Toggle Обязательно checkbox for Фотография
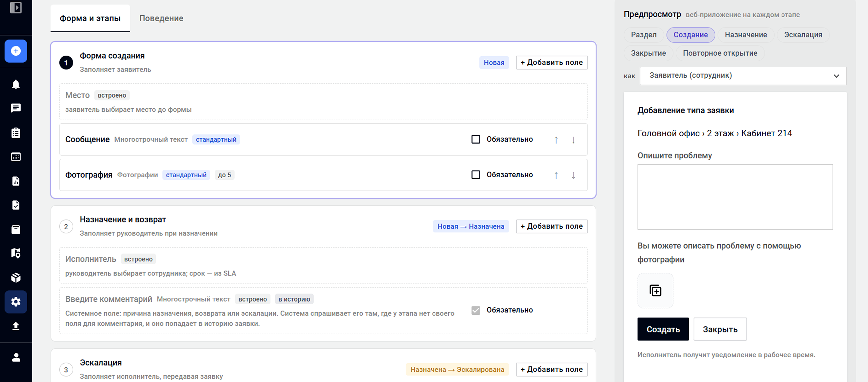Screen dimensions: 868x382 pos(476,175)
